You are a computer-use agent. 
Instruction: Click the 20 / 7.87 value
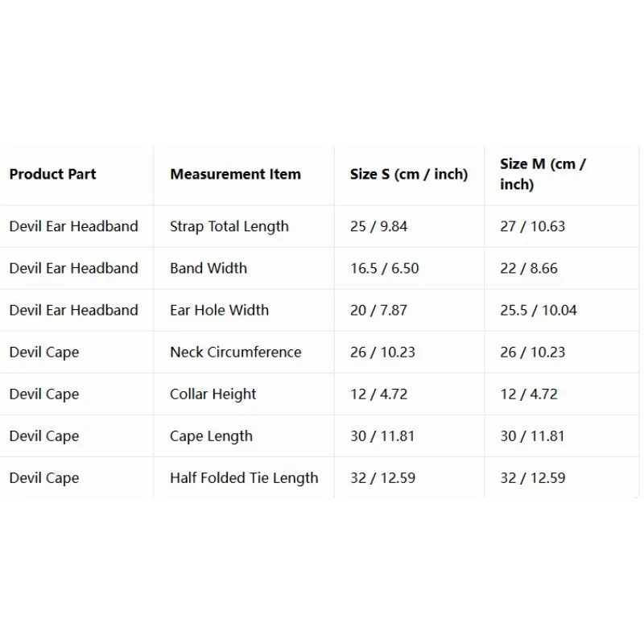pyautogui.click(x=378, y=310)
